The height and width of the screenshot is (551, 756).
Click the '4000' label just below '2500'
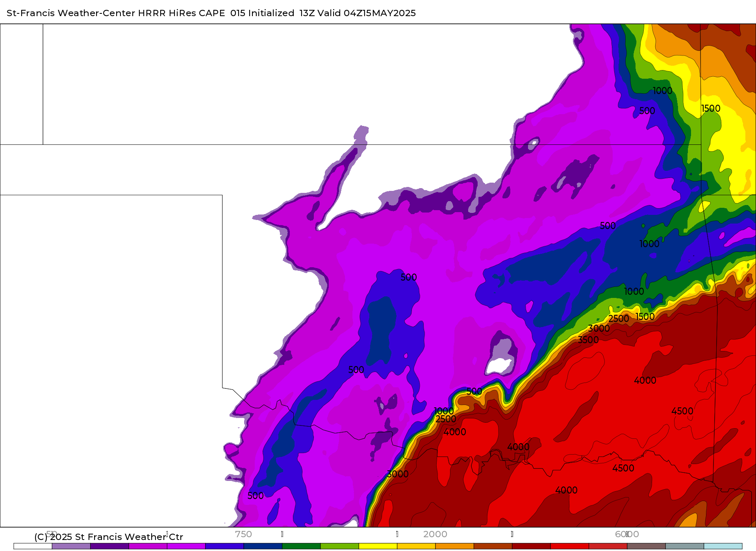[455, 432]
